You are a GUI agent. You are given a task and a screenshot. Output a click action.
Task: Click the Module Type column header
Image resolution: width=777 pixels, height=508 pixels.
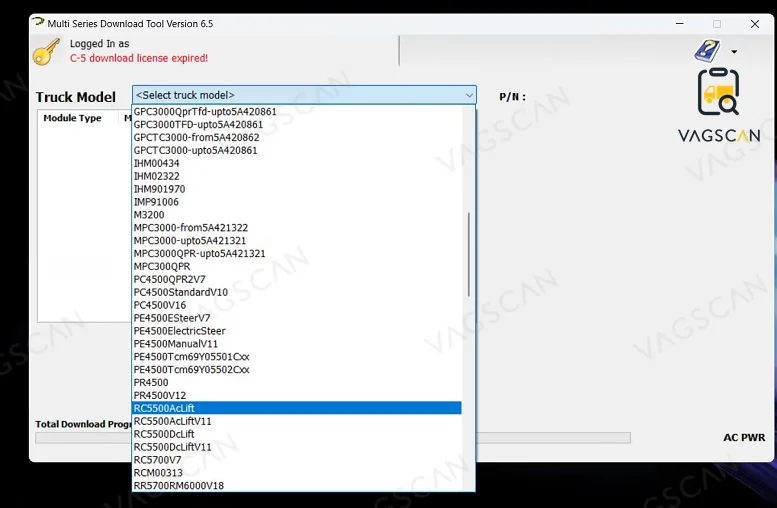pyautogui.click(x=72, y=118)
